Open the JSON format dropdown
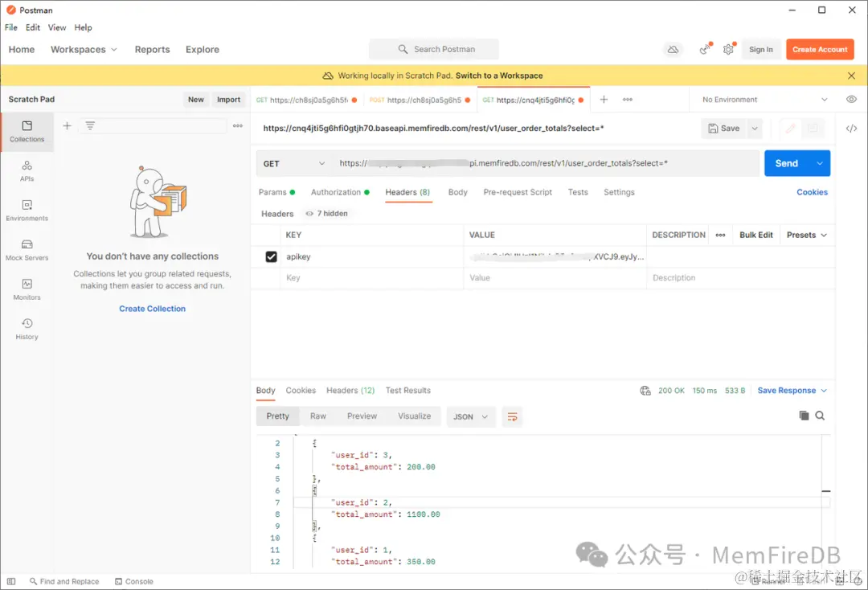Image resolution: width=868 pixels, height=590 pixels. pos(470,416)
